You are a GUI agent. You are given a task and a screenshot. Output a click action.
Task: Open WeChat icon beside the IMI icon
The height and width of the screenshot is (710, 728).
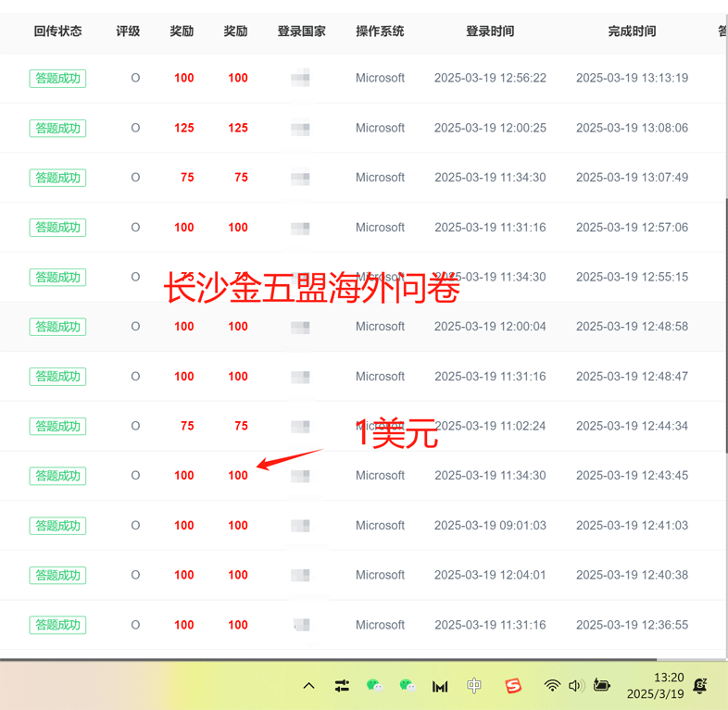[408, 685]
